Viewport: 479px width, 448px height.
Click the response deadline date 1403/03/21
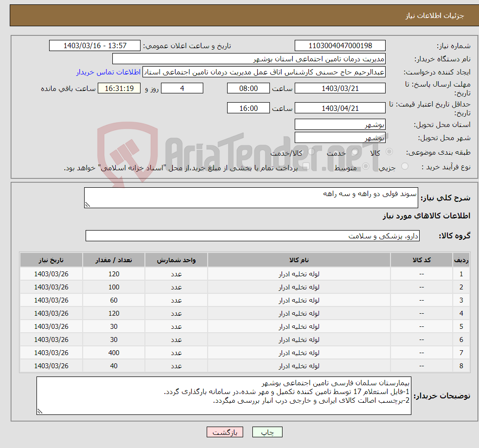(x=340, y=89)
